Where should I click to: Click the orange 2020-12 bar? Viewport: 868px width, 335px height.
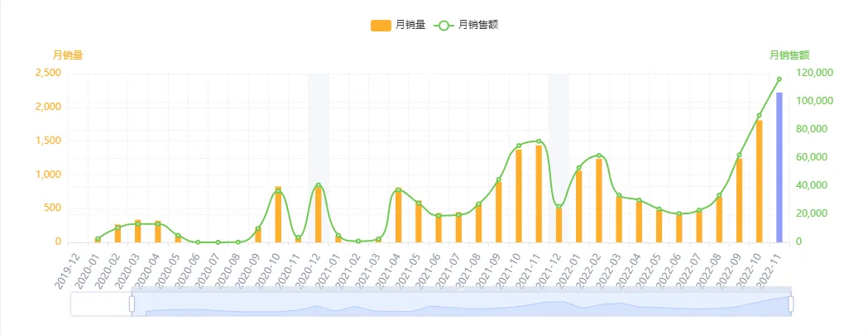pyautogui.click(x=319, y=214)
